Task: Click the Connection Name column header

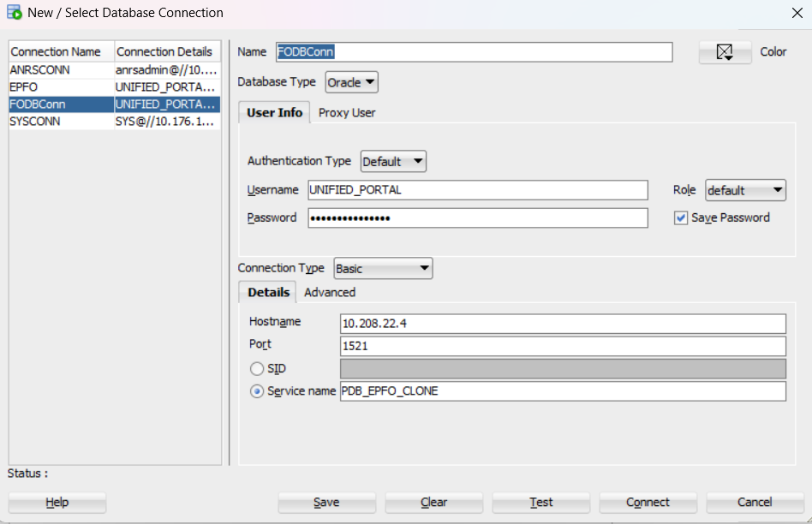Action: point(61,51)
